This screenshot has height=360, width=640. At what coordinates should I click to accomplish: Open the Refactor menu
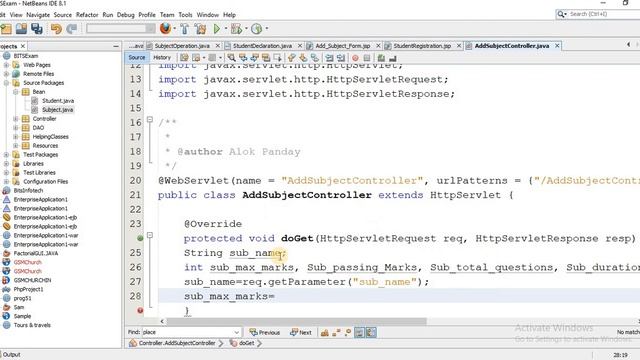pyautogui.click(x=87, y=15)
